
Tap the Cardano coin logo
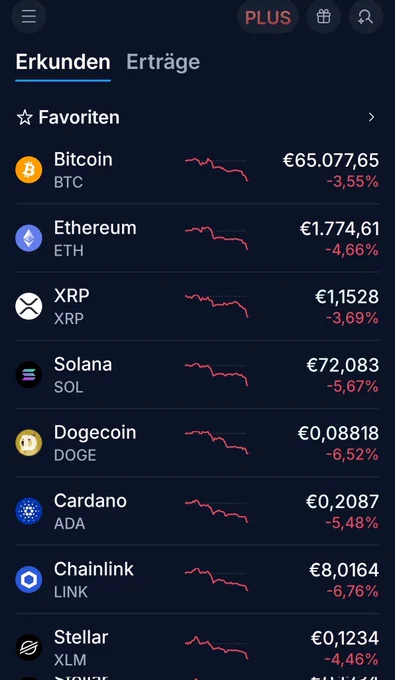point(29,511)
